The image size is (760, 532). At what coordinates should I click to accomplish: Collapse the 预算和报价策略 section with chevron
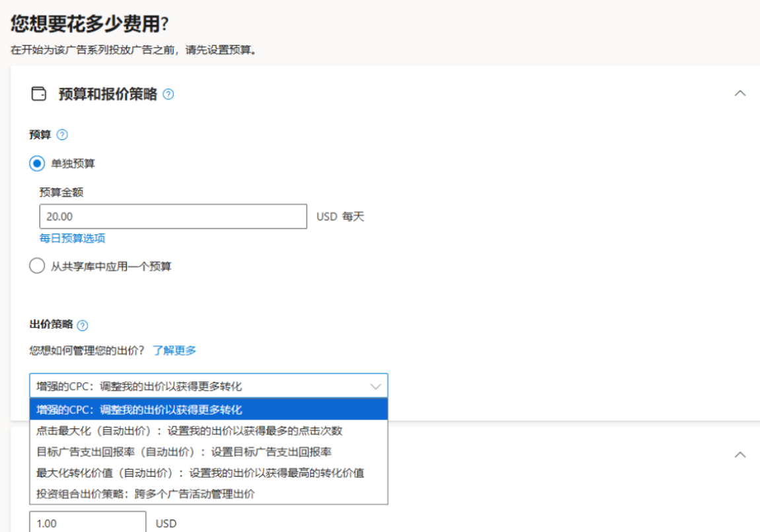click(740, 93)
